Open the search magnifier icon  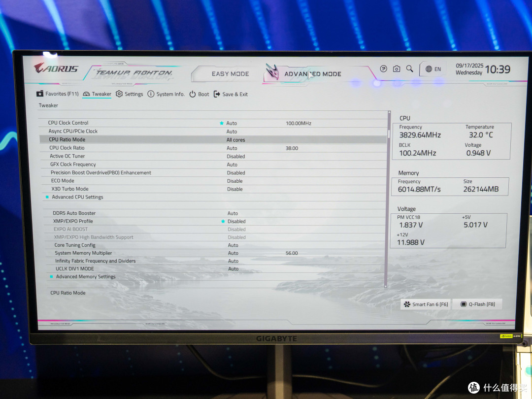[409, 69]
